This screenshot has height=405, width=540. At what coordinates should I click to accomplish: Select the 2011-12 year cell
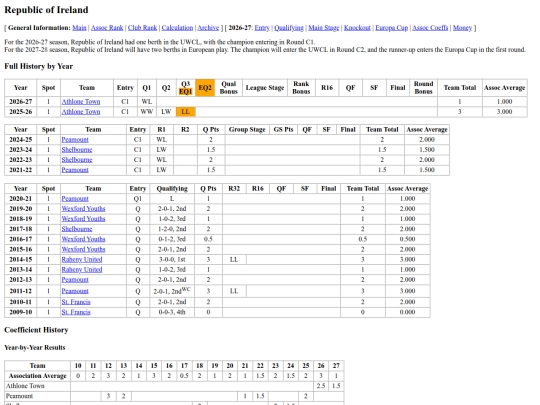click(x=21, y=291)
